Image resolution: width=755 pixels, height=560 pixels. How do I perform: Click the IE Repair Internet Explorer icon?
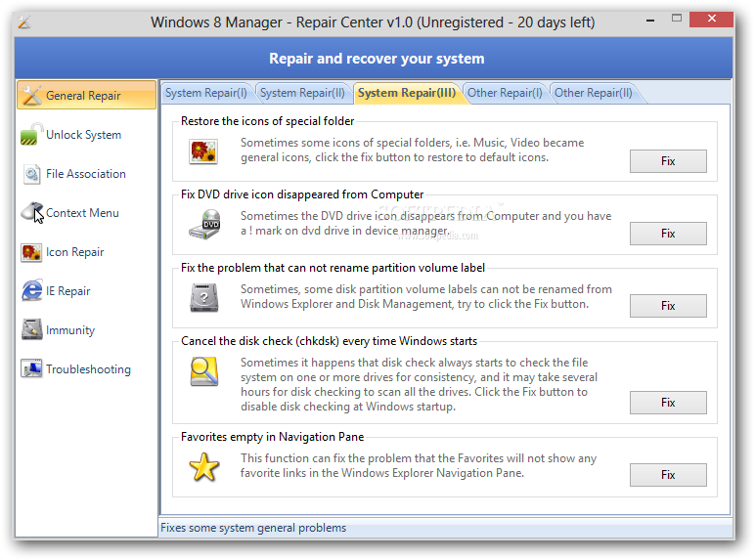coord(31,291)
